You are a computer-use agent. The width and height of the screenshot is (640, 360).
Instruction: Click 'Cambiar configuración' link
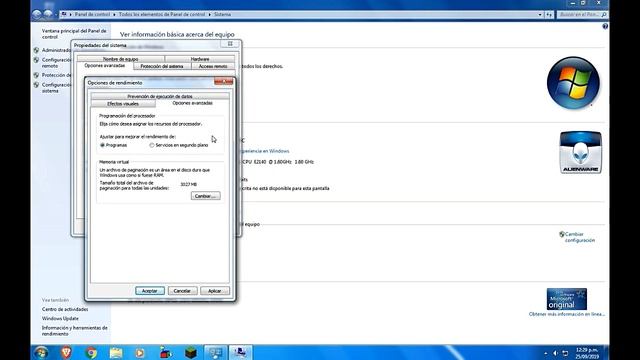580,237
